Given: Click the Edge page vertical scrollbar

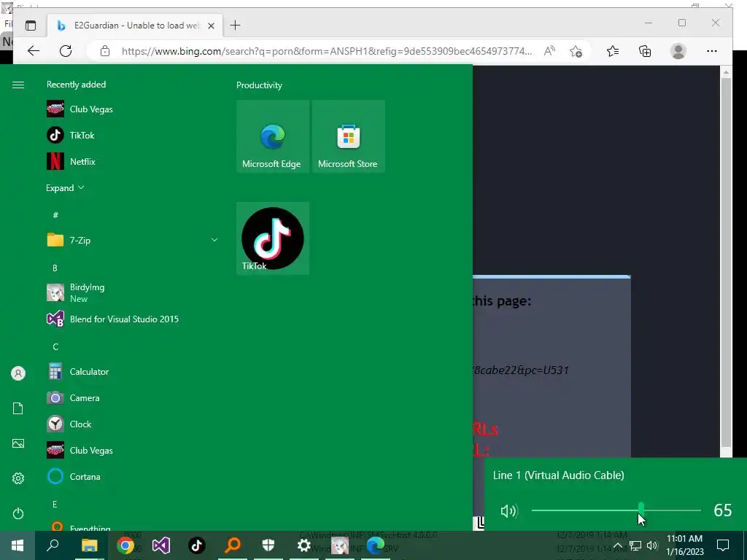Looking at the screenshot, I should 726,261.
